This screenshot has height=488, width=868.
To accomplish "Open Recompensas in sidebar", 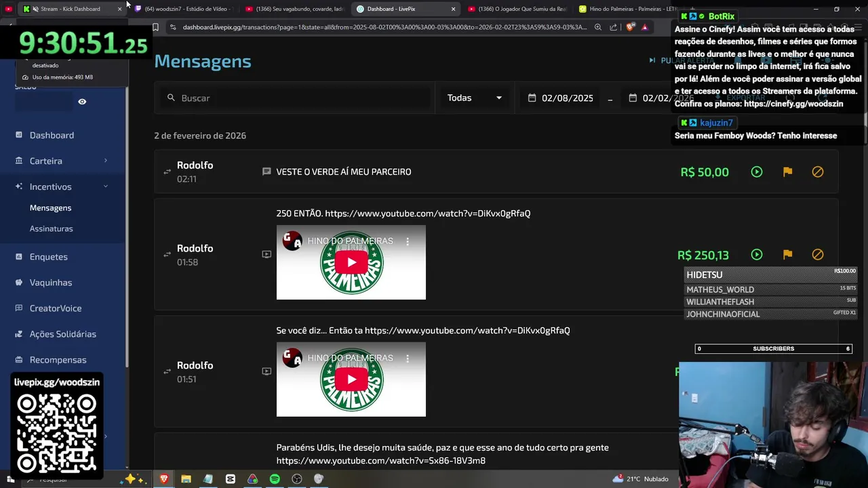I will pyautogui.click(x=58, y=360).
